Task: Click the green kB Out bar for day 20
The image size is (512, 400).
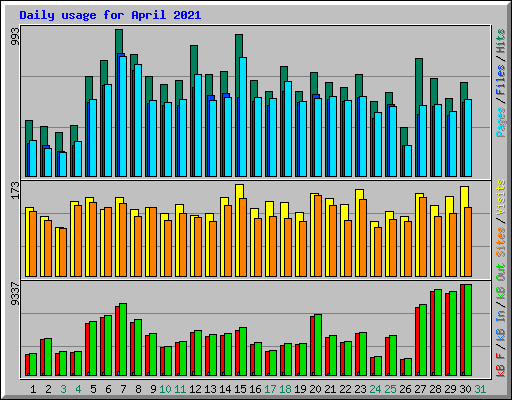Action: click(318, 345)
